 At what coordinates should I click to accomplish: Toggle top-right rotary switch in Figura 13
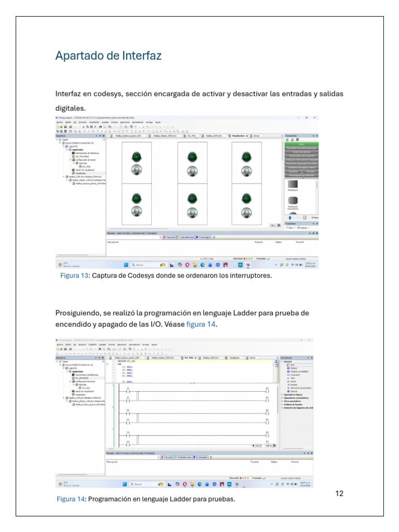pos(247,171)
